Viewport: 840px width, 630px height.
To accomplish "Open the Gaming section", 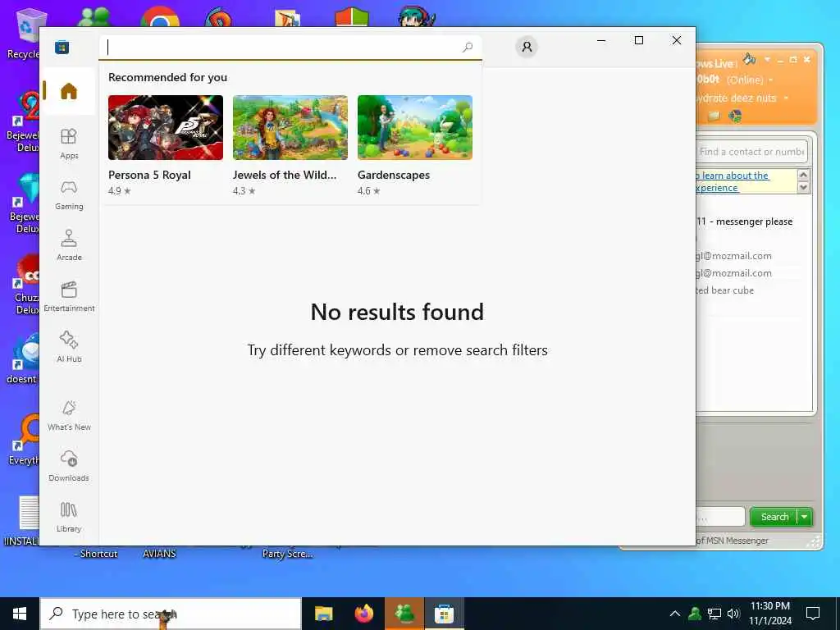I will 69,194.
